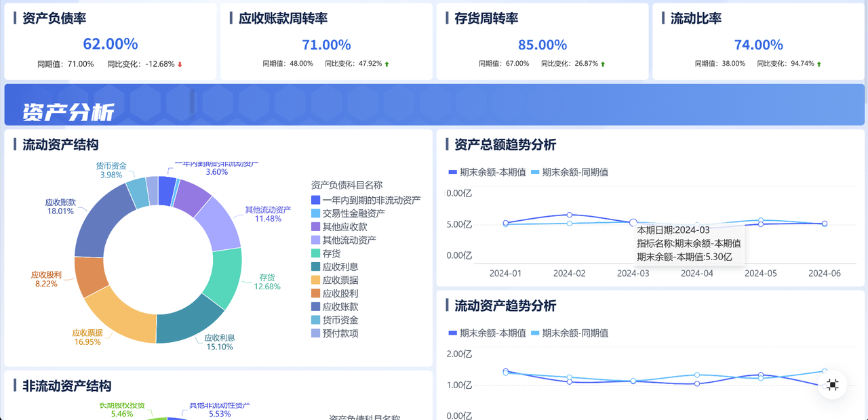Click the green up arrow beside 47.92%
The height and width of the screenshot is (420, 868).
click(x=387, y=64)
